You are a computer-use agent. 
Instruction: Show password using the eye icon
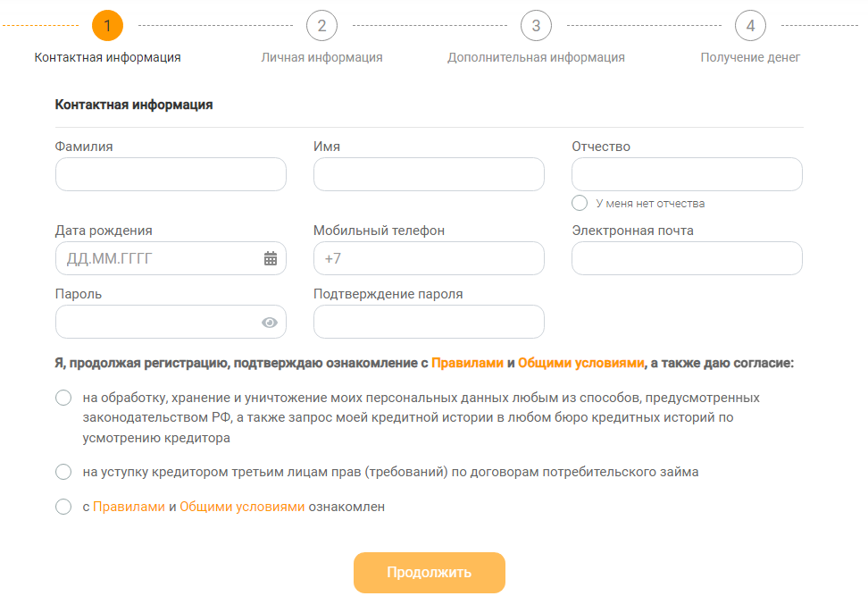coord(270,323)
